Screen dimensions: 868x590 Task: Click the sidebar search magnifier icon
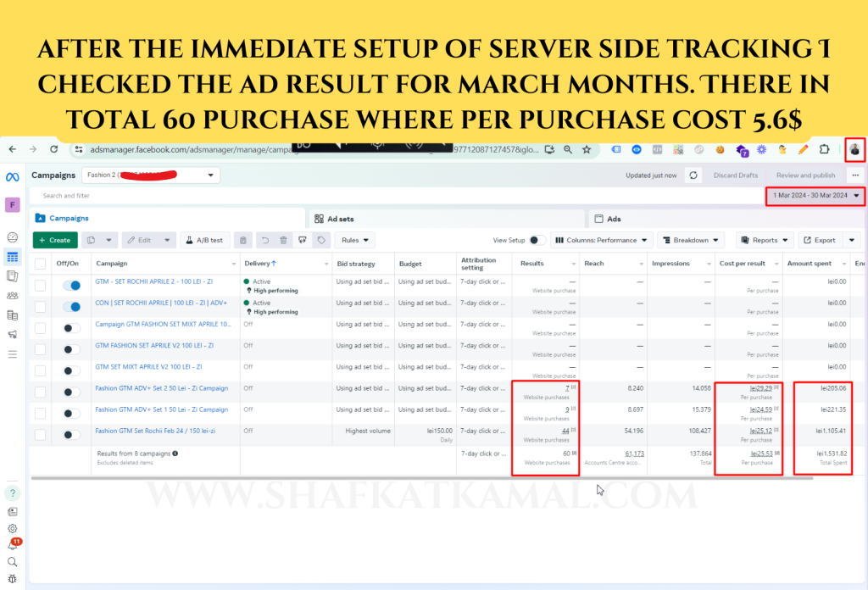tap(12, 562)
